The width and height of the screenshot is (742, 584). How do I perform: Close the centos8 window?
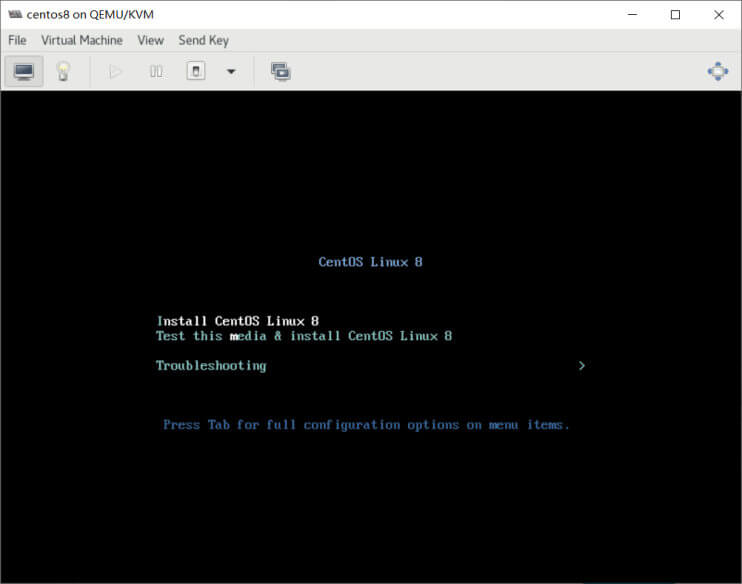click(x=719, y=15)
